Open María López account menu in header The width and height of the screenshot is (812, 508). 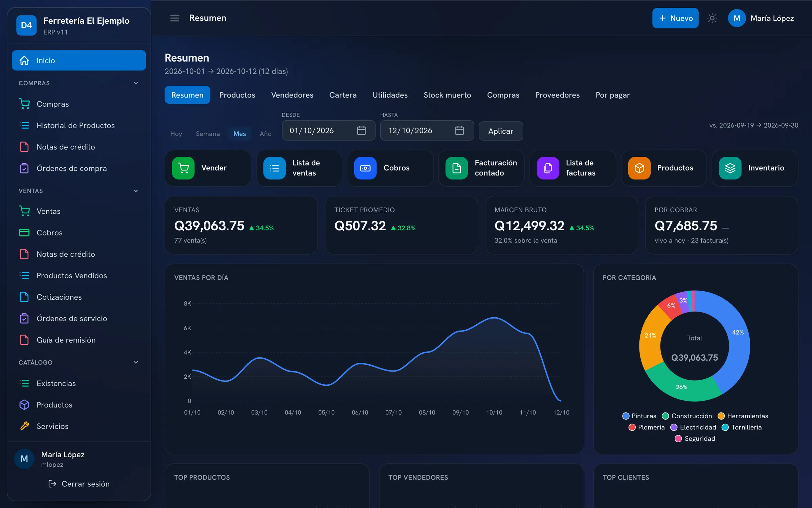[x=761, y=18]
